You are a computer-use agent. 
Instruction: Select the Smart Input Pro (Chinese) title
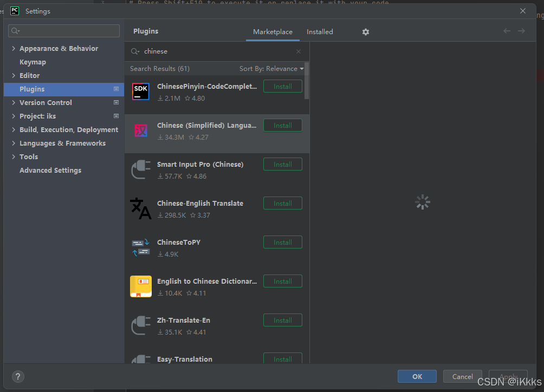tap(200, 164)
